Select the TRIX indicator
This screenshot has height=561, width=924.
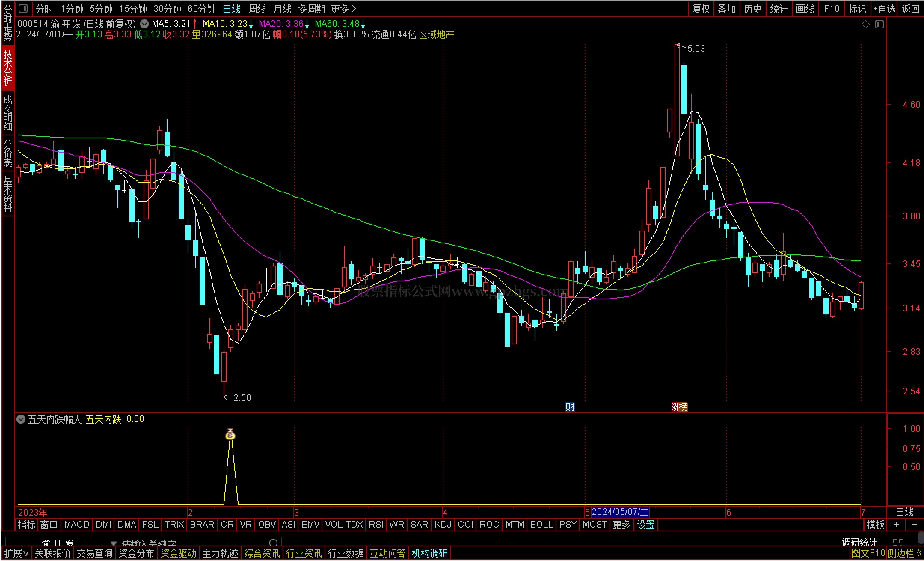[x=174, y=524]
